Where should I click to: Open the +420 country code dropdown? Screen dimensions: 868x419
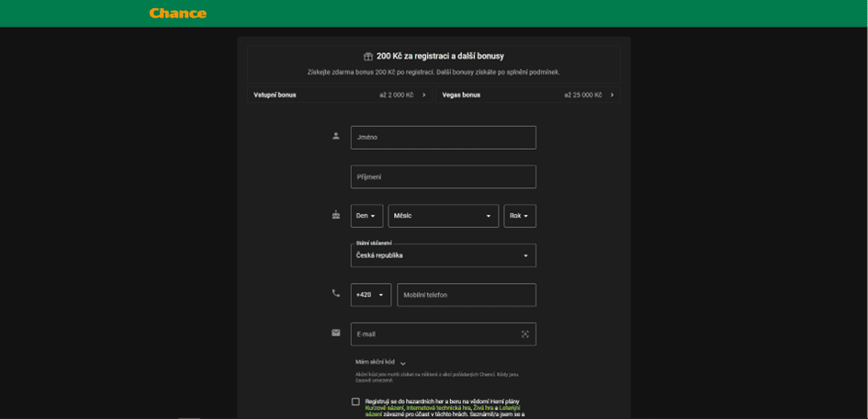(x=371, y=295)
